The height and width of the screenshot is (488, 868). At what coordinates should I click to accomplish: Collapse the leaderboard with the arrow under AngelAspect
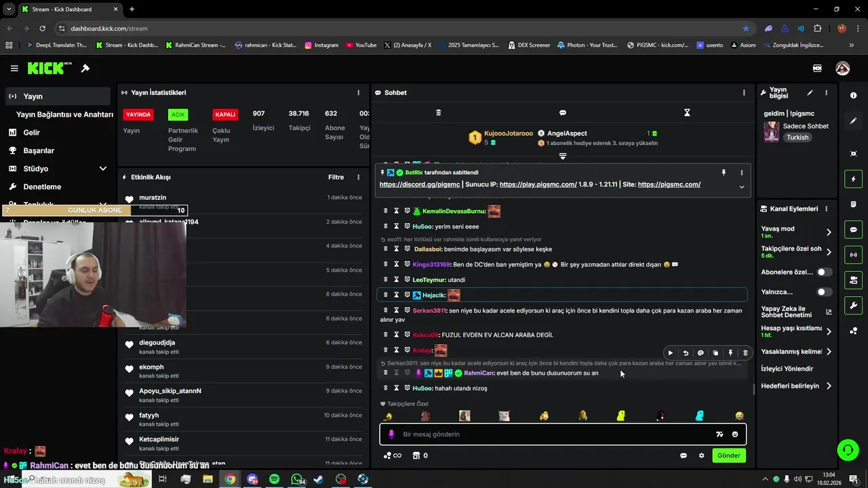point(562,157)
